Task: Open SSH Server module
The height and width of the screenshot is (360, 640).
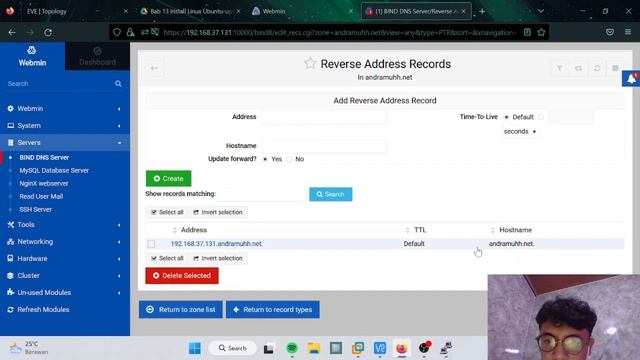Action: (x=36, y=210)
